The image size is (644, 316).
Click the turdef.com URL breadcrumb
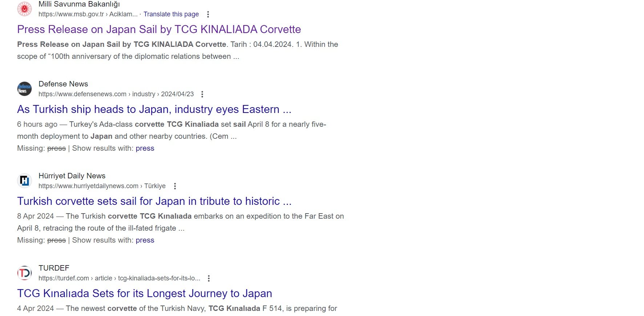pos(119,278)
